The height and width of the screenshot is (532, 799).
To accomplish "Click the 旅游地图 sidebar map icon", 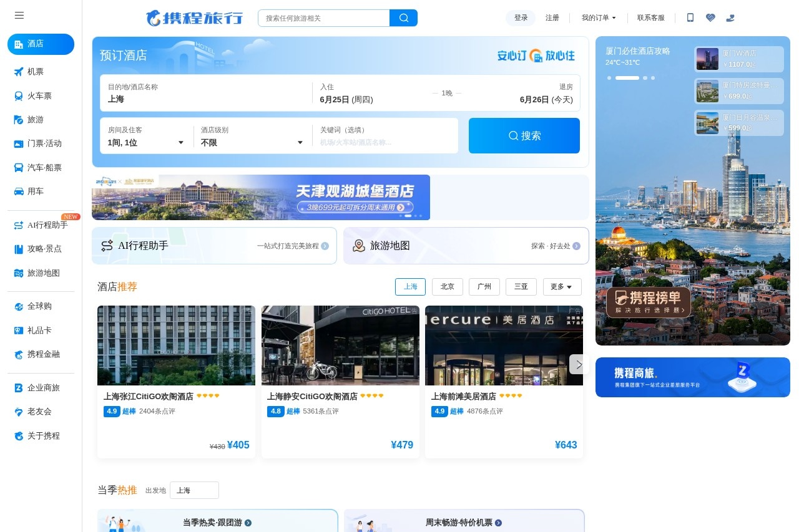I will click(19, 273).
